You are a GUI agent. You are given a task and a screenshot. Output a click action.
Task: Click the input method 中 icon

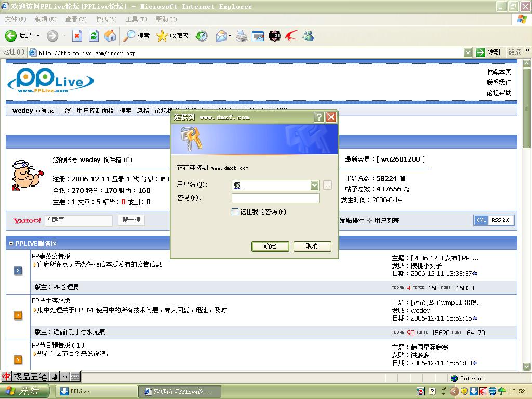point(6,377)
